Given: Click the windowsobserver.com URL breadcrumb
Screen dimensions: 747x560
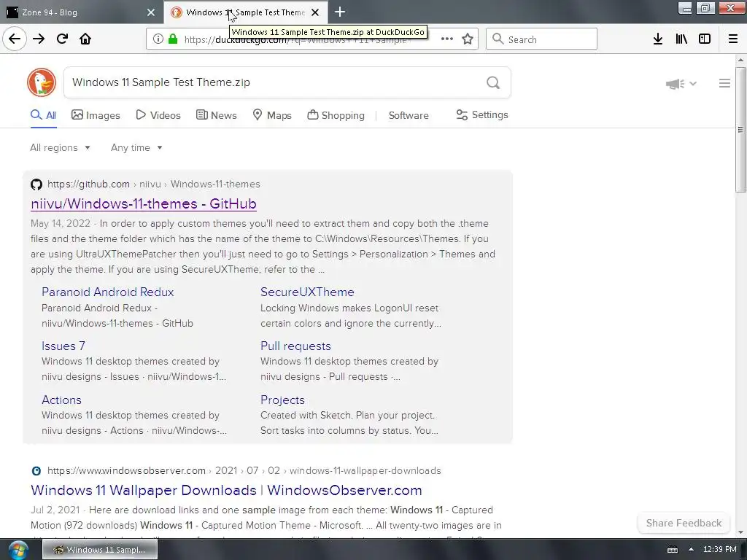Looking at the screenshot, I should point(244,471).
